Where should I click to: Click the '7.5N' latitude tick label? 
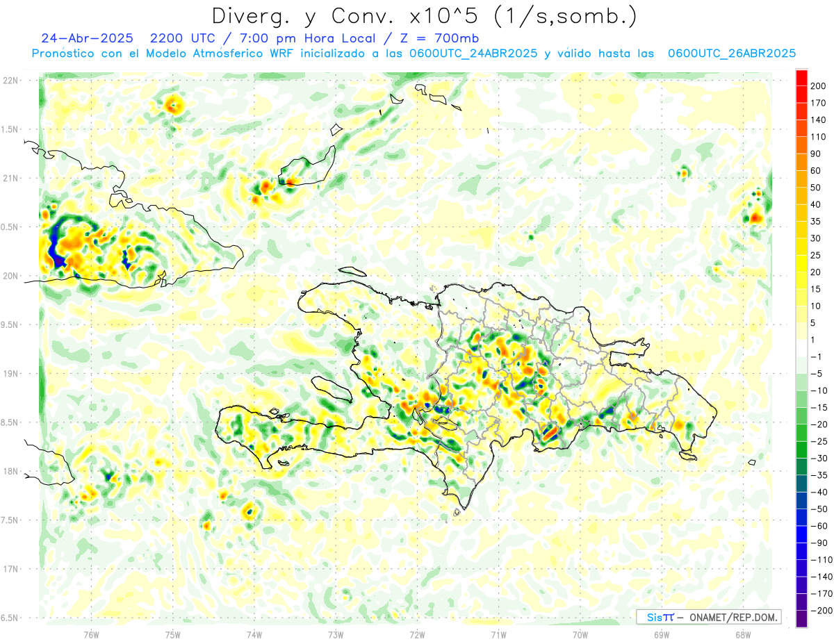pyautogui.click(x=10, y=520)
